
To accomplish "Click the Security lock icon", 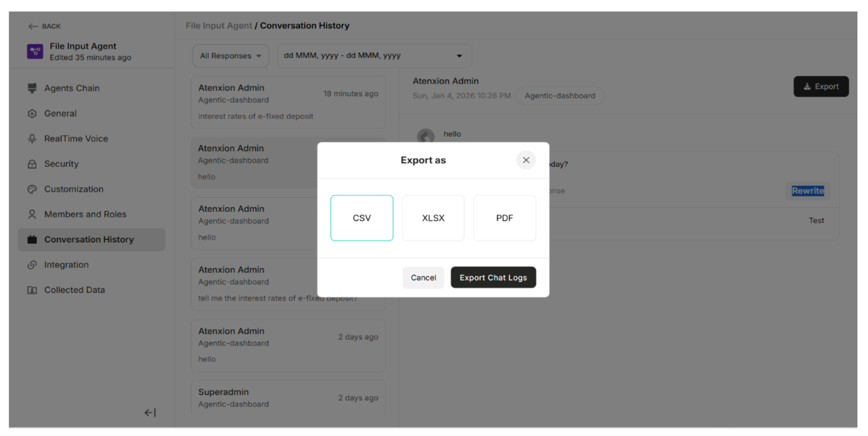I will point(32,164).
